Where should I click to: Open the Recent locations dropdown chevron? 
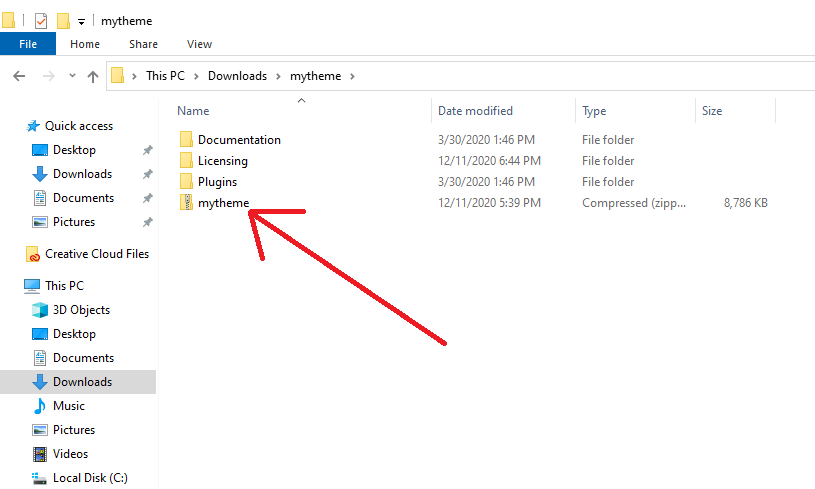pos(72,76)
